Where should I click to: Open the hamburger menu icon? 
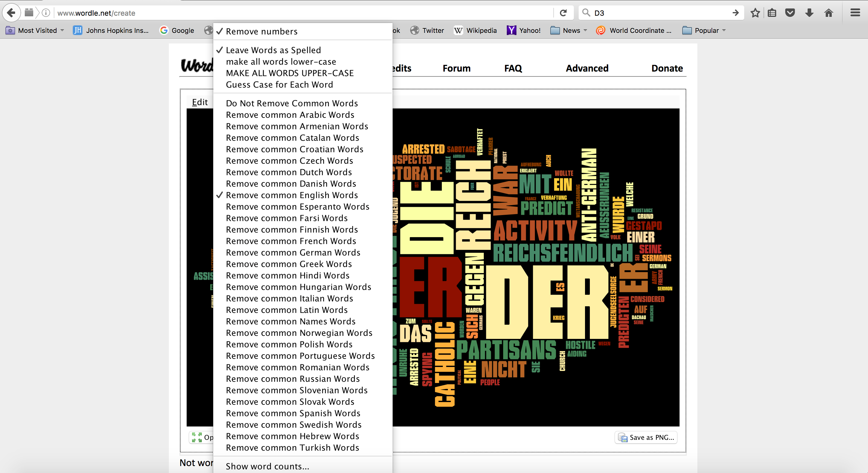pos(855,13)
